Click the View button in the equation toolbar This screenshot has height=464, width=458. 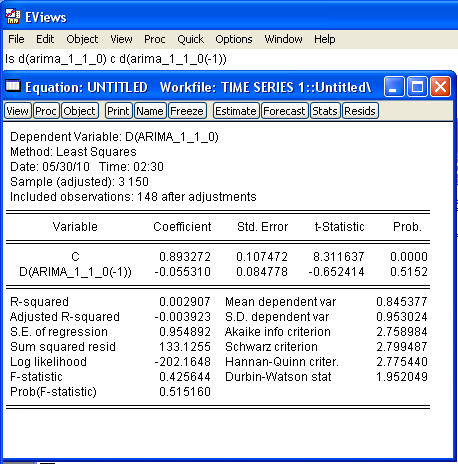(17, 111)
